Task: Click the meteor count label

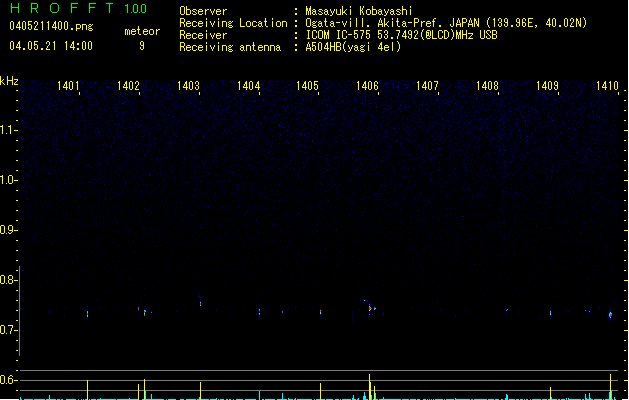Action: coord(142,31)
